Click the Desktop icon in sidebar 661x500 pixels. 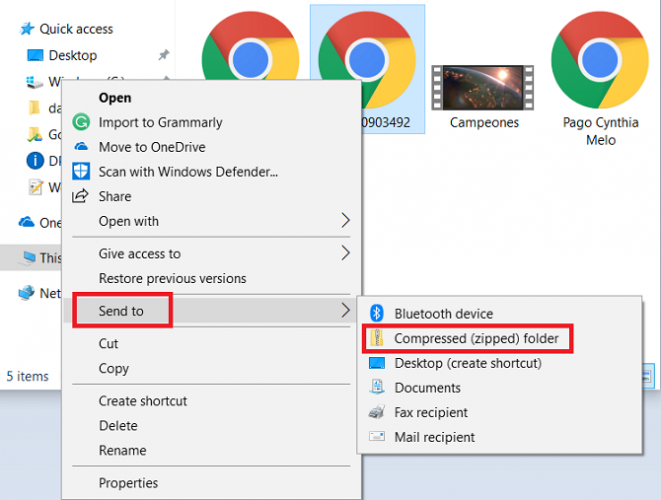tap(35, 55)
